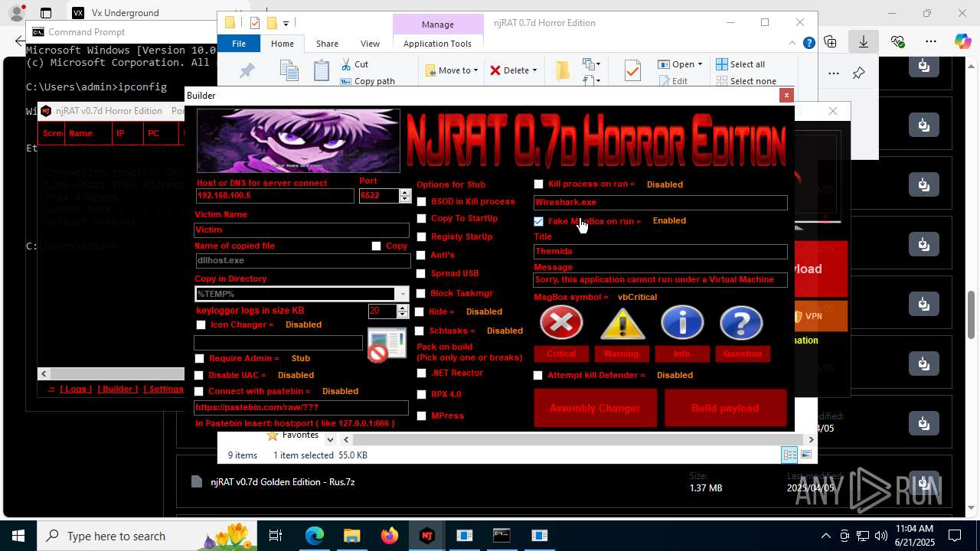
Task: Open the Builder link in njRAT window
Action: point(118,389)
